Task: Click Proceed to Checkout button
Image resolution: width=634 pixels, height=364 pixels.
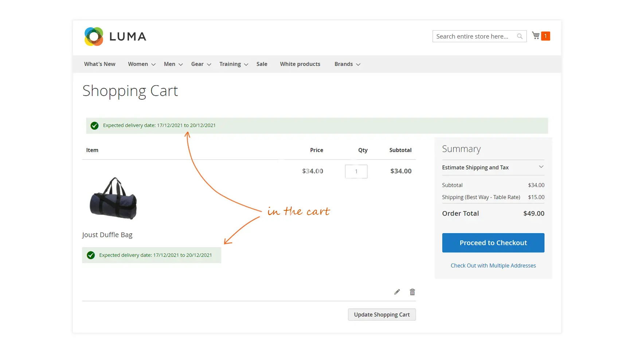Action: [x=493, y=243]
